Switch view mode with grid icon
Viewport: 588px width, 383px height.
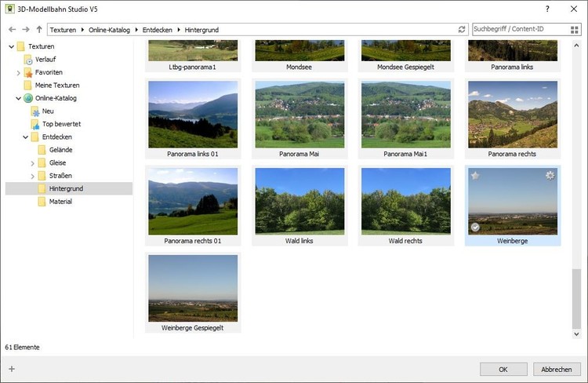pyautogui.click(x=574, y=30)
